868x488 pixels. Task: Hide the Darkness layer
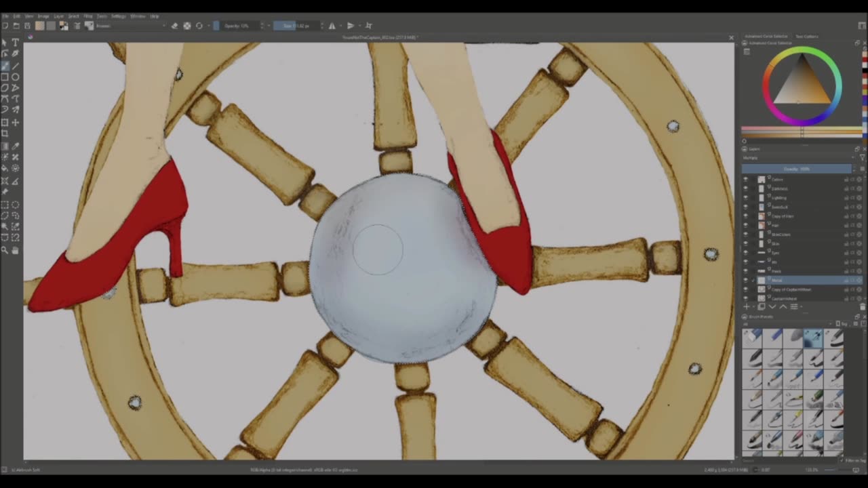pyautogui.click(x=745, y=188)
